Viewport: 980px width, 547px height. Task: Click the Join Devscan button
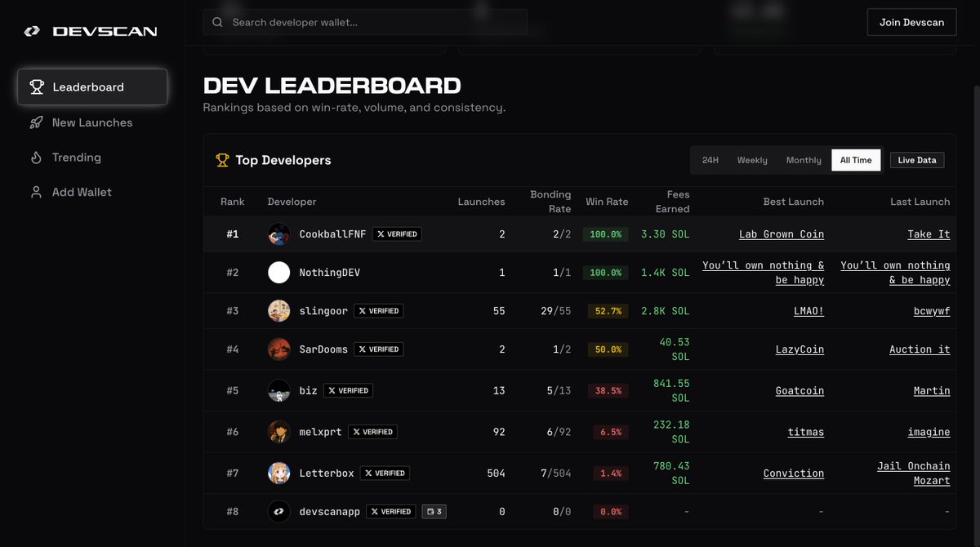911,22
